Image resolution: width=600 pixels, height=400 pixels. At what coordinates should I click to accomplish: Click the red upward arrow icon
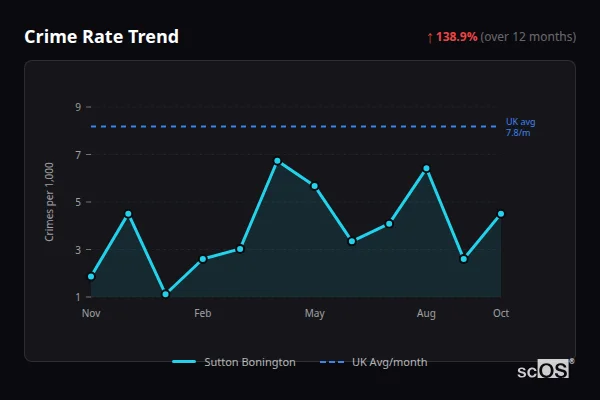pyautogui.click(x=430, y=38)
